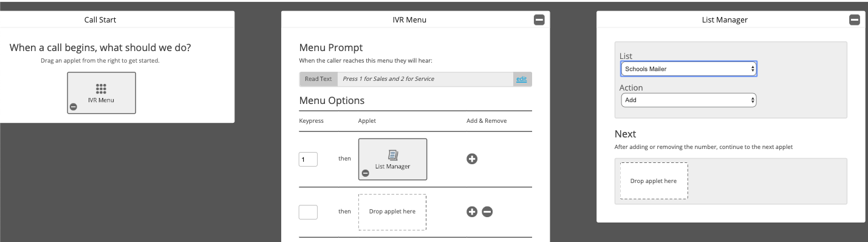Click the prompt text 'Press 1 for Sales and 2 for Service'
Viewport: 868px width, 242px height.
(x=388, y=79)
